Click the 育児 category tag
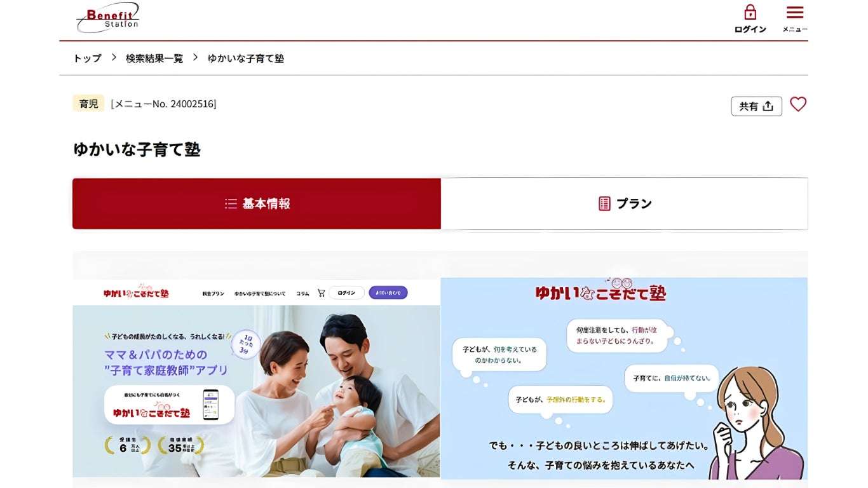The image size is (868, 488). tap(88, 103)
